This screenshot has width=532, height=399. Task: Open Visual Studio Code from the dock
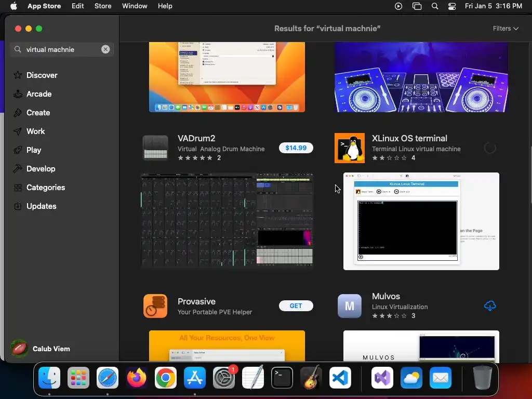point(340,378)
